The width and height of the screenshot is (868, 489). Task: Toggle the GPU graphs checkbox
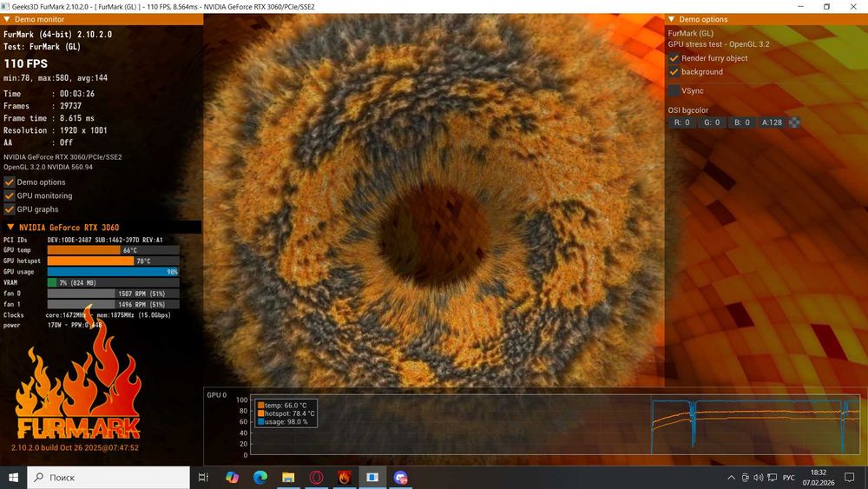point(10,209)
